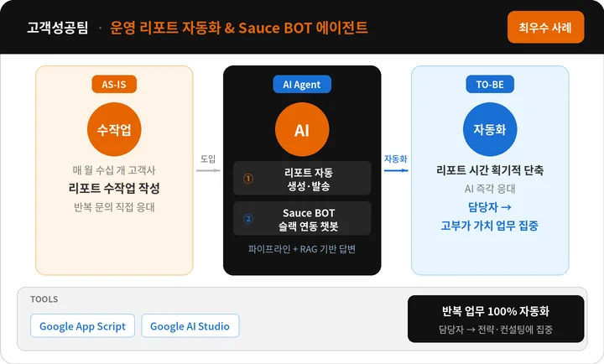
Task: Click the TOOLS section label
Action: 44,299
